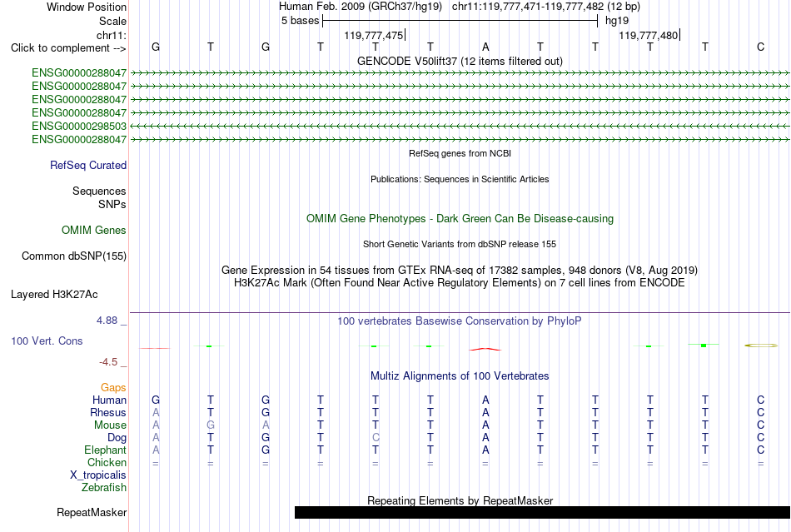The image size is (791, 532).
Task: Select the Human species label
Action: coord(109,400)
